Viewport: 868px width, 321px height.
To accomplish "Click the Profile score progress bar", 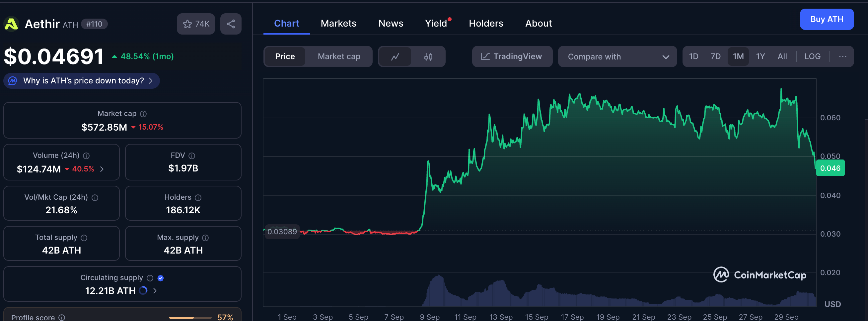I will point(190,317).
